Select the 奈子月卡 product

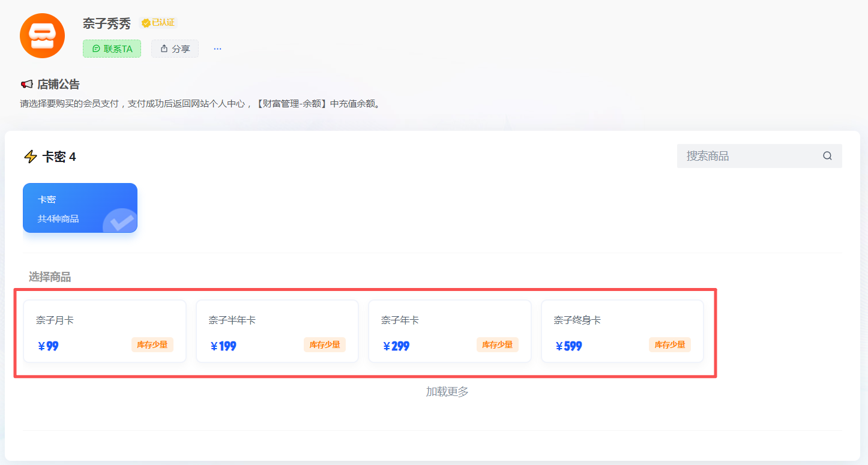coord(104,331)
